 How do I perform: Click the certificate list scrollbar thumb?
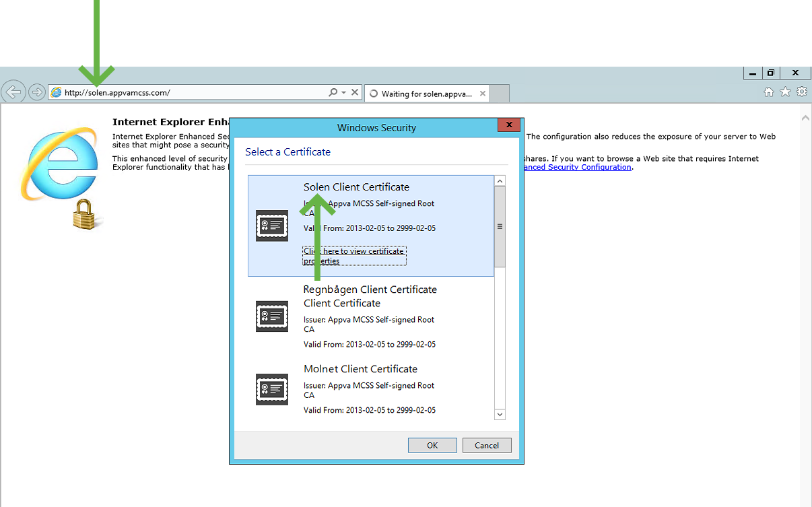[x=500, y=227]
